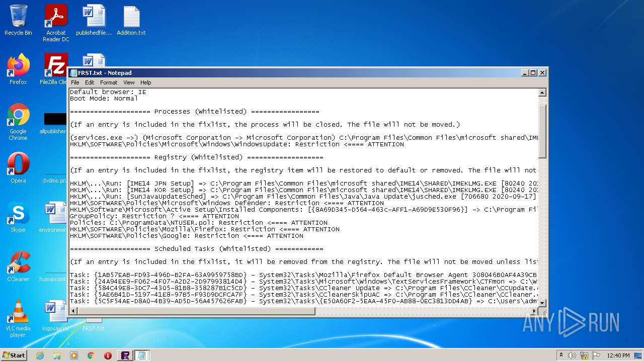644x362 pixels.
Task: Open the Opera desktop shortcut
Action: point(18,168)
